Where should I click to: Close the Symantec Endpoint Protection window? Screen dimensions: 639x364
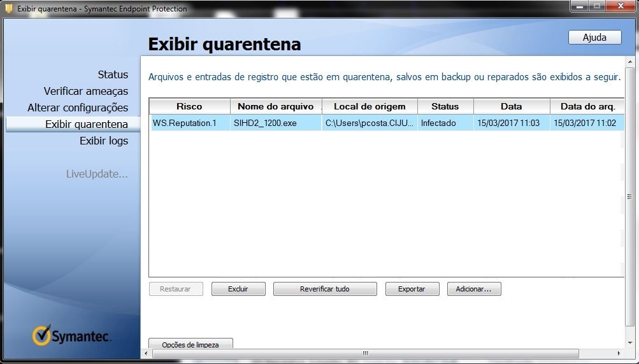click(x=621, y=6)
